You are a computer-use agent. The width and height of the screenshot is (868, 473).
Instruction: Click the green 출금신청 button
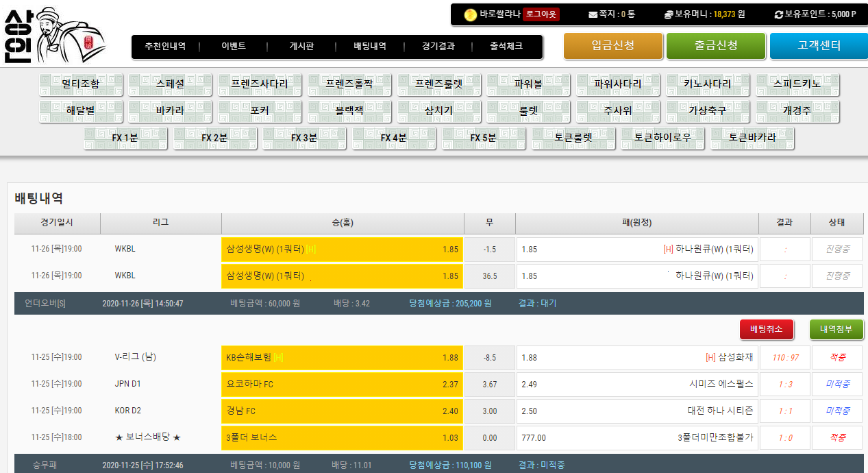[716, 46]
